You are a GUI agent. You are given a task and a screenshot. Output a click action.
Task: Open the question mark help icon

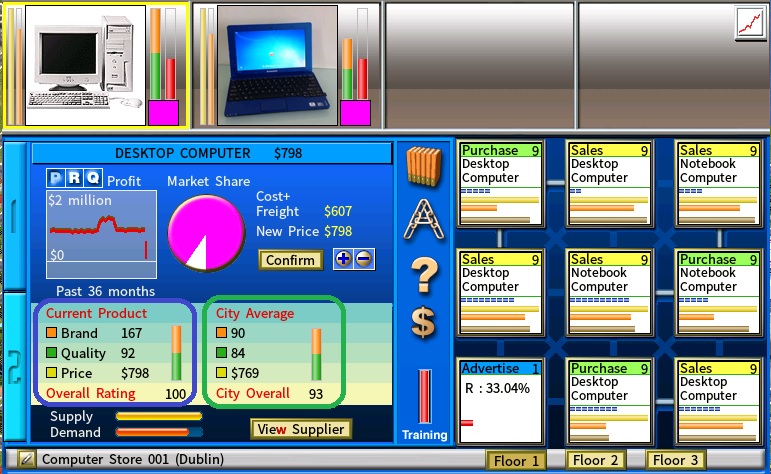click(424, 275)
